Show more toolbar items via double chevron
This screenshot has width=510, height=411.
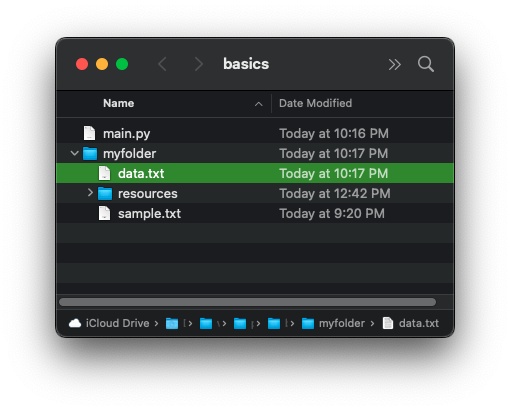[394, 64]
